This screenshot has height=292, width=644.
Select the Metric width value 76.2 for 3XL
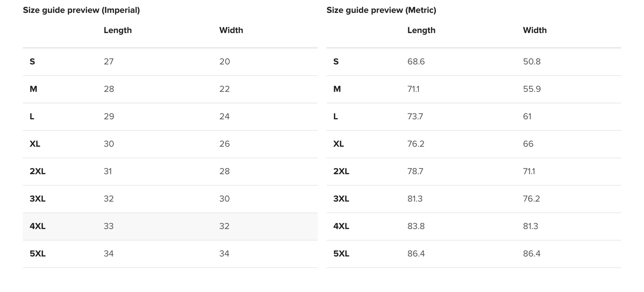tap(531, 199)
